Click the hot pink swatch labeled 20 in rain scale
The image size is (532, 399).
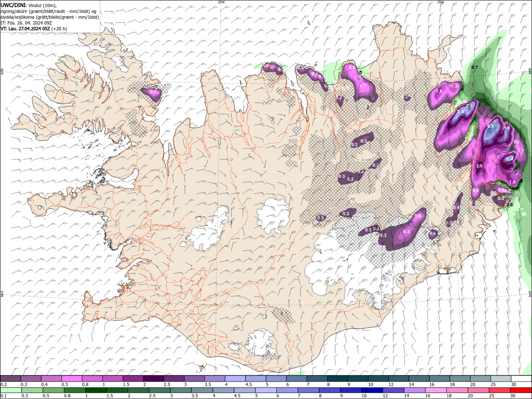(478, 390)
